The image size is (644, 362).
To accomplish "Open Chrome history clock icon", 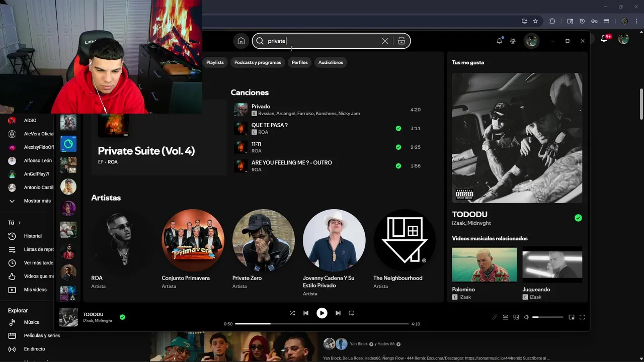I will click(x=582, y=21).
